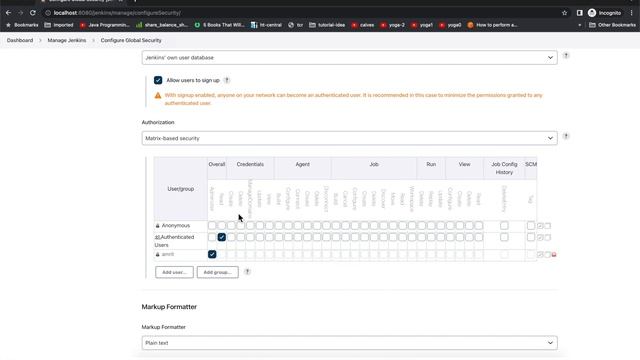Expand the bookmarks overflow arrow
Image resolution: width=640 pixels, height=360 pixels.
[x=580, y=25]
